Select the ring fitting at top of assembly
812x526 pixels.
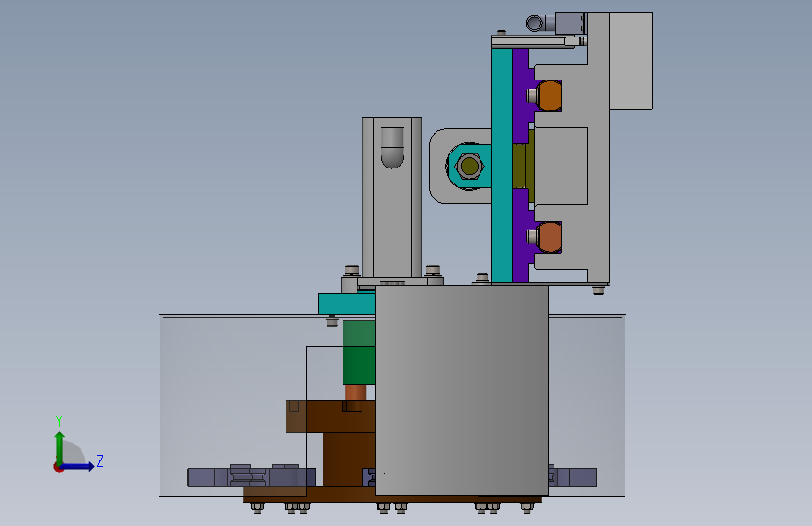pos(535,22)
